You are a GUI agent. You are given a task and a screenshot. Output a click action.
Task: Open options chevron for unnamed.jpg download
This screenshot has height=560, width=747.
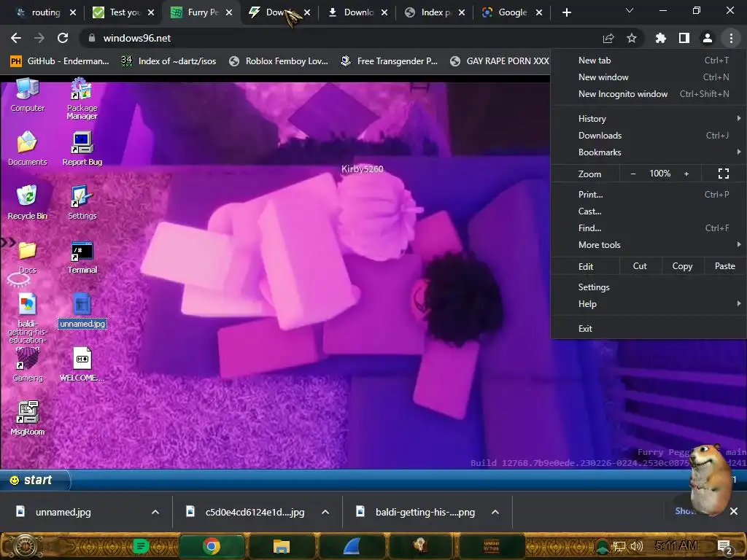point(155,513)
